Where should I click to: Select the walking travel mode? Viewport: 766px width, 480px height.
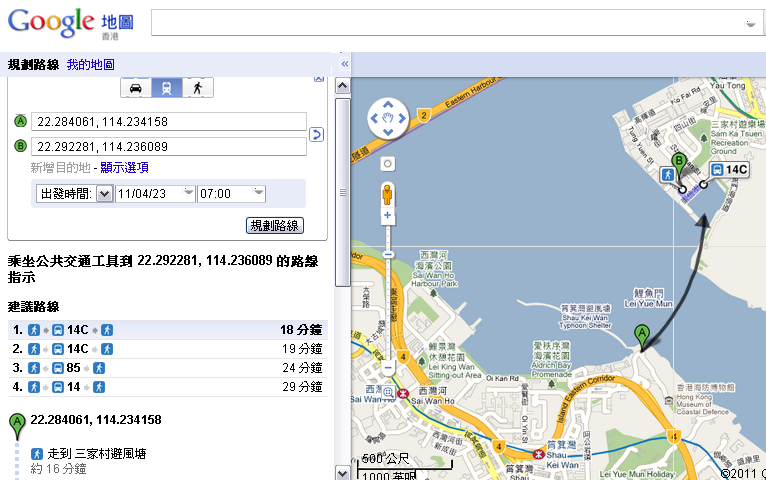click(198, 88)
